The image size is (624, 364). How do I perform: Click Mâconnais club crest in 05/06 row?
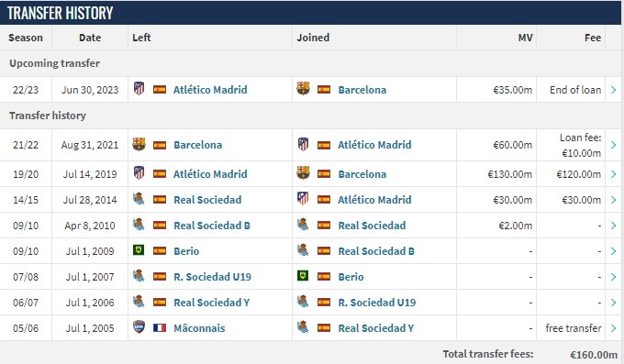point(139,327)
